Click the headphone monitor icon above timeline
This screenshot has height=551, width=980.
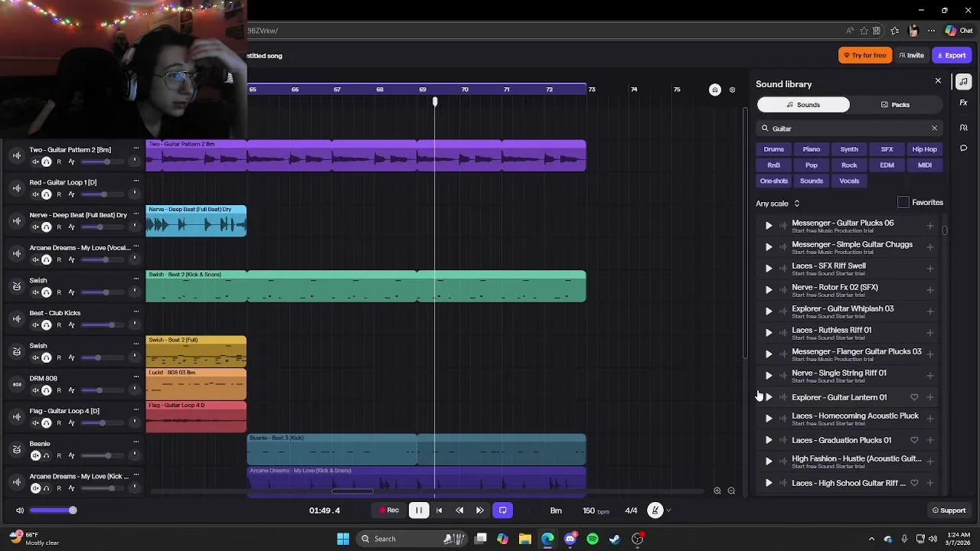(715, 90)
